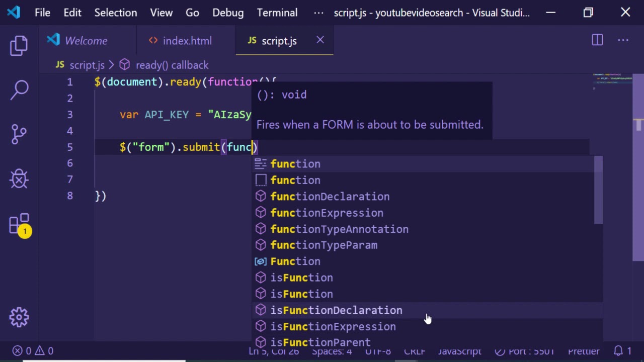Open the Debug view in activity bar
The image size is (644, 362).
pos(19,178)
